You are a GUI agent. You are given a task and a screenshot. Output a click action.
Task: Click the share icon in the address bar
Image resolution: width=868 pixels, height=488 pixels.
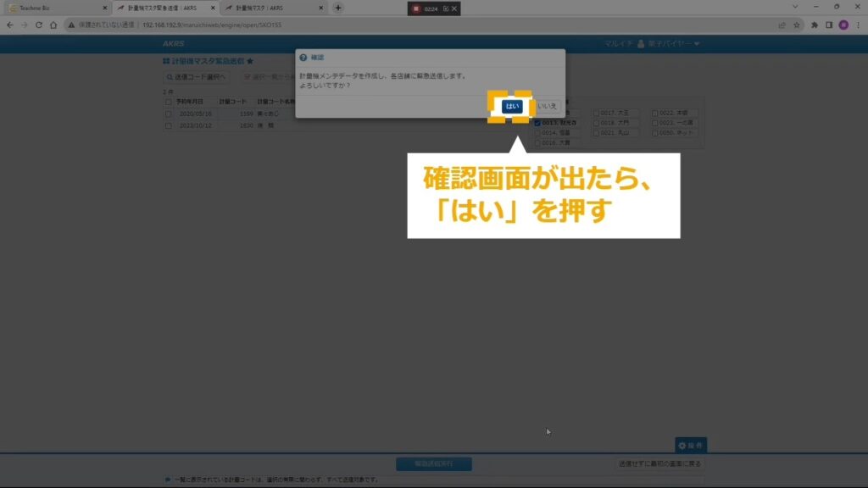[x=781, y=25]
